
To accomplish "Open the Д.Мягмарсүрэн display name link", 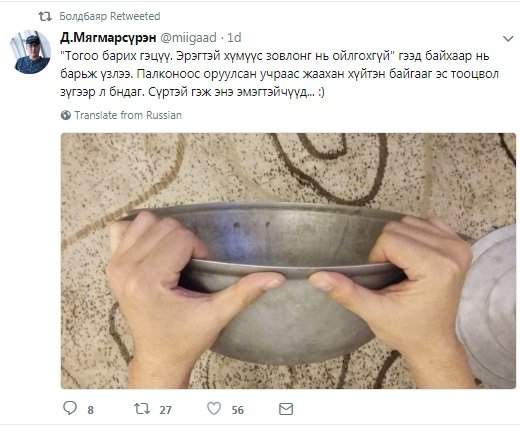I will pyautogui.click(x=108, y=38).
